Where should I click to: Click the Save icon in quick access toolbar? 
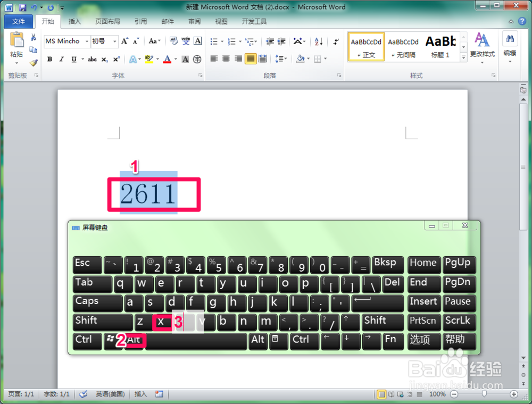(x=22, y=7)
